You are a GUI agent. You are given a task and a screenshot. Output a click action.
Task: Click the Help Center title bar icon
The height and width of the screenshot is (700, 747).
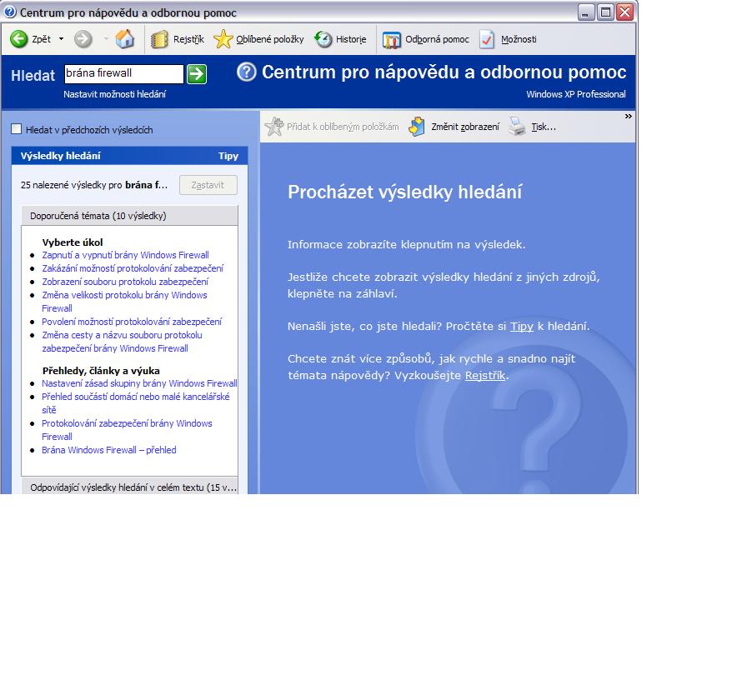point(9,12)
